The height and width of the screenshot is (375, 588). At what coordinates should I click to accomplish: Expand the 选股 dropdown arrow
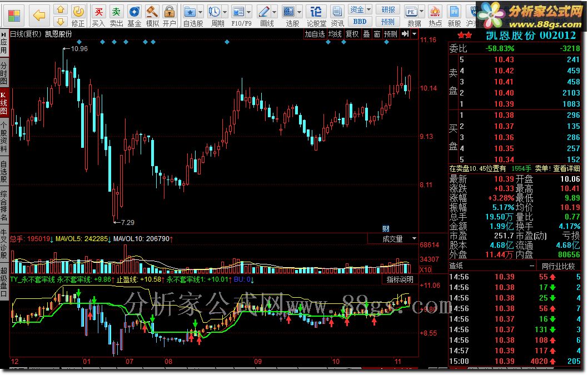click(299, 12)
